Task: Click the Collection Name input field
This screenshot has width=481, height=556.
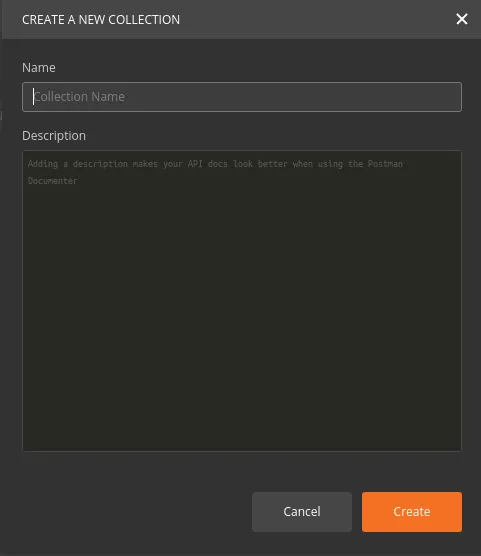Action: click(242, 97)
